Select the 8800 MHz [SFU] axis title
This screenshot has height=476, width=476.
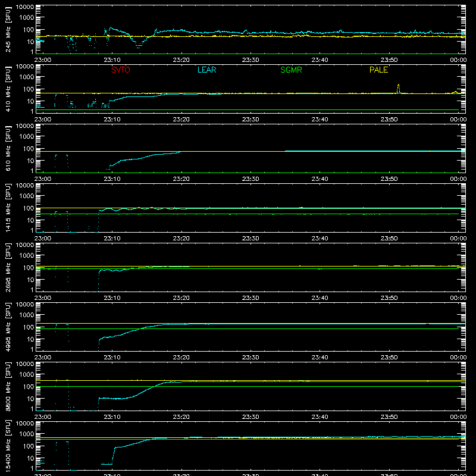click(8, 387)
